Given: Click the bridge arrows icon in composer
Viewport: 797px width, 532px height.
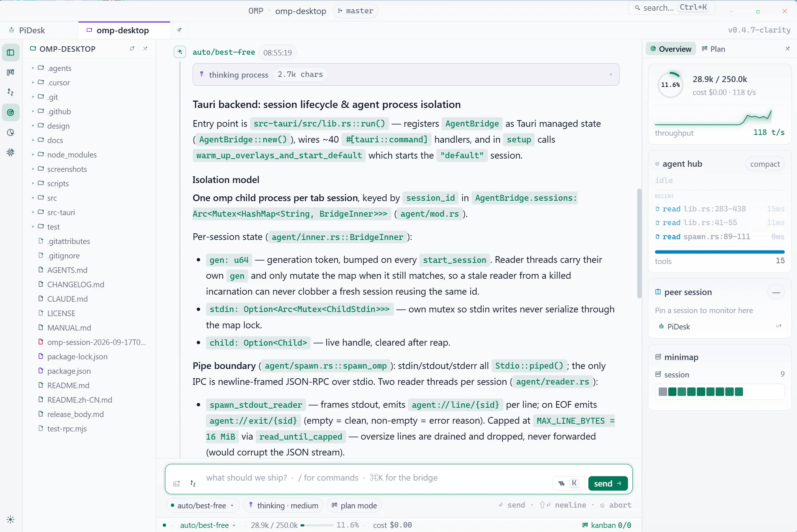Looking at the screenshot, I should (x=193, y=484).
